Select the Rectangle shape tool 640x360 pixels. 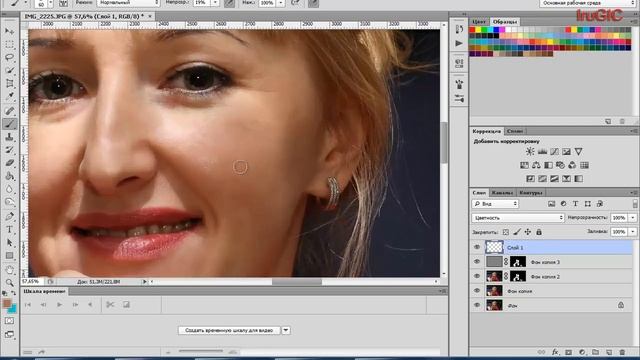pyautogui.click(x=9, y=256)
